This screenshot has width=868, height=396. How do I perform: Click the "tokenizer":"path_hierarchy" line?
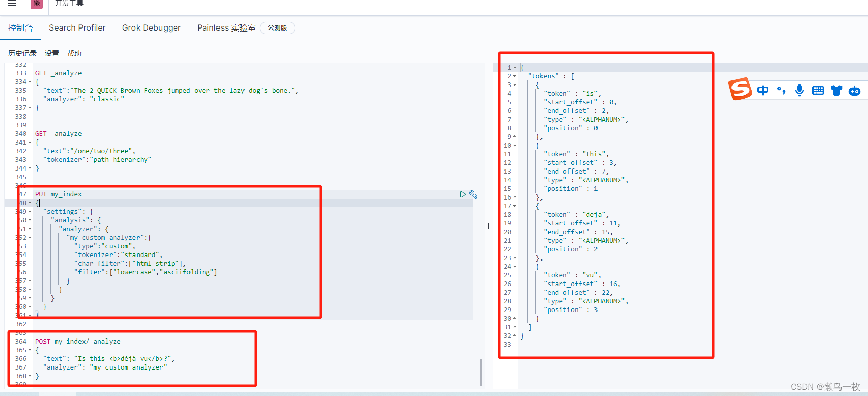point(97,160)
